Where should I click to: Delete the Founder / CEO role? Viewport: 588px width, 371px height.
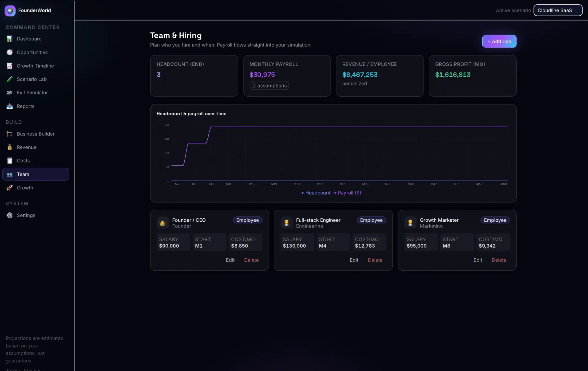[251, 260]
